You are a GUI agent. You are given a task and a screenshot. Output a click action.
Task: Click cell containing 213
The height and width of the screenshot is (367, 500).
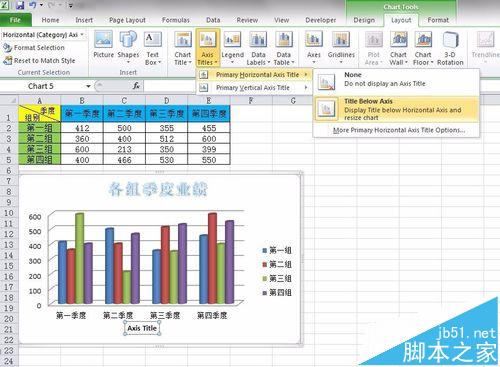pyautogui.click(x=124, y=149)
